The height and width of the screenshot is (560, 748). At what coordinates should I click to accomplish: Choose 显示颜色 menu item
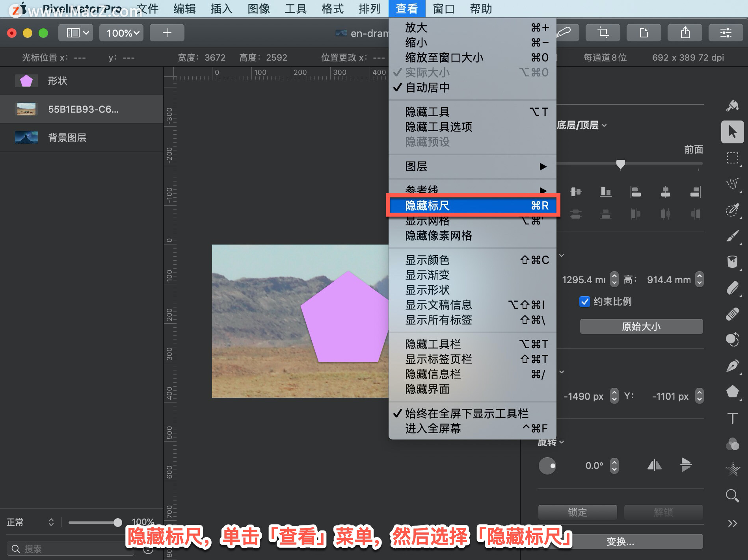[472, 260]
